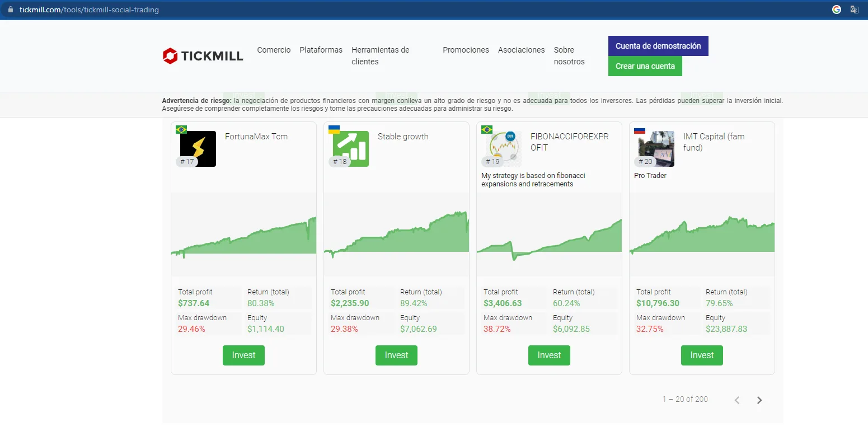868x436 pixels.
Task: Click the lock icon in the address bar
Action: point(10,10)
